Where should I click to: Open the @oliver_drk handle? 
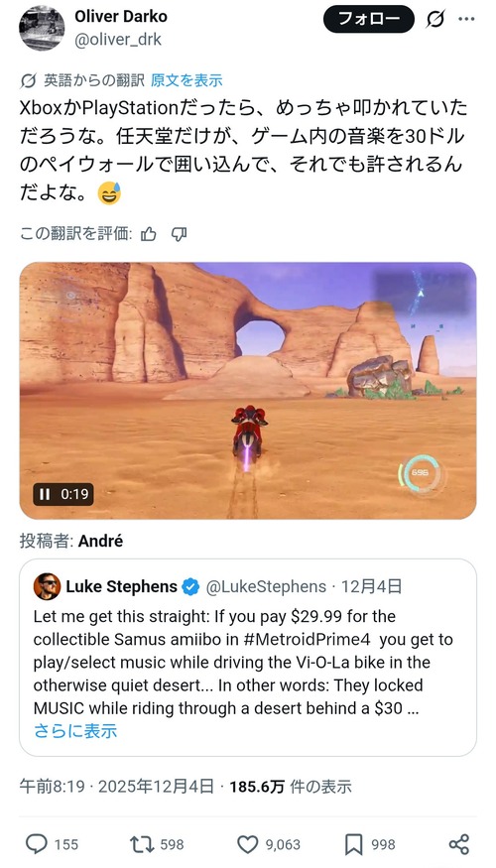(118, 40)
